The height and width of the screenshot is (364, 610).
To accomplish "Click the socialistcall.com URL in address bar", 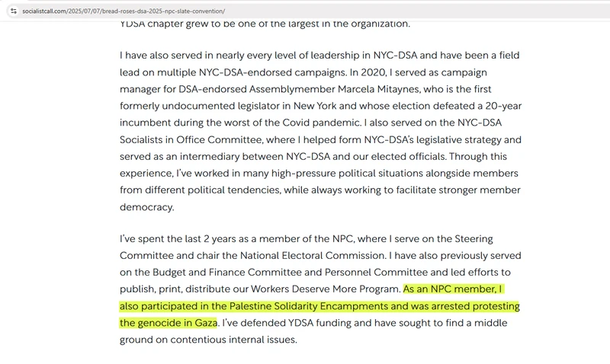I will pyautogui.click(x=122, y=11).
